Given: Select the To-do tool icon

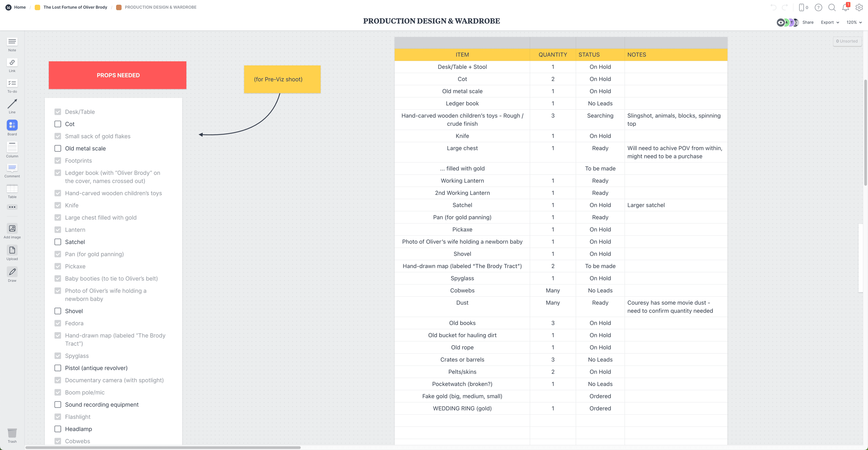Looking at the screenshot, I should [12, 83].
